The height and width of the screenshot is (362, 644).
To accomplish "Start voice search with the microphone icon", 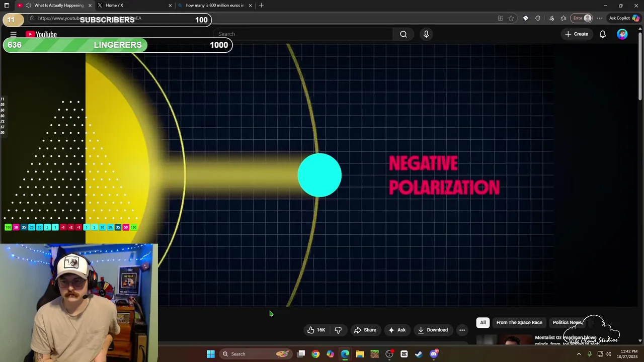I will click(x=426, y=34).
